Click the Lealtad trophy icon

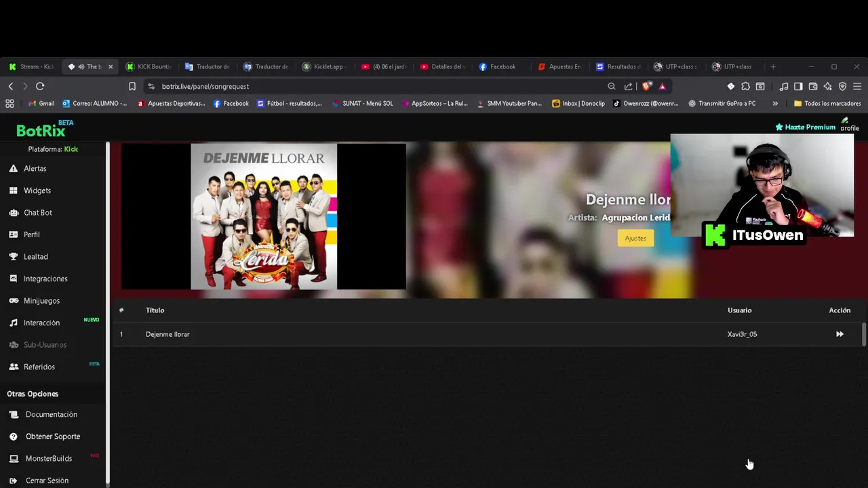click(13, 257)
